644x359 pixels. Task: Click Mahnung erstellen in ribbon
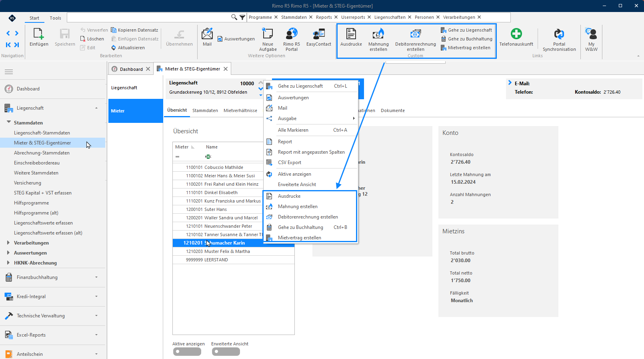click(378, 40)
